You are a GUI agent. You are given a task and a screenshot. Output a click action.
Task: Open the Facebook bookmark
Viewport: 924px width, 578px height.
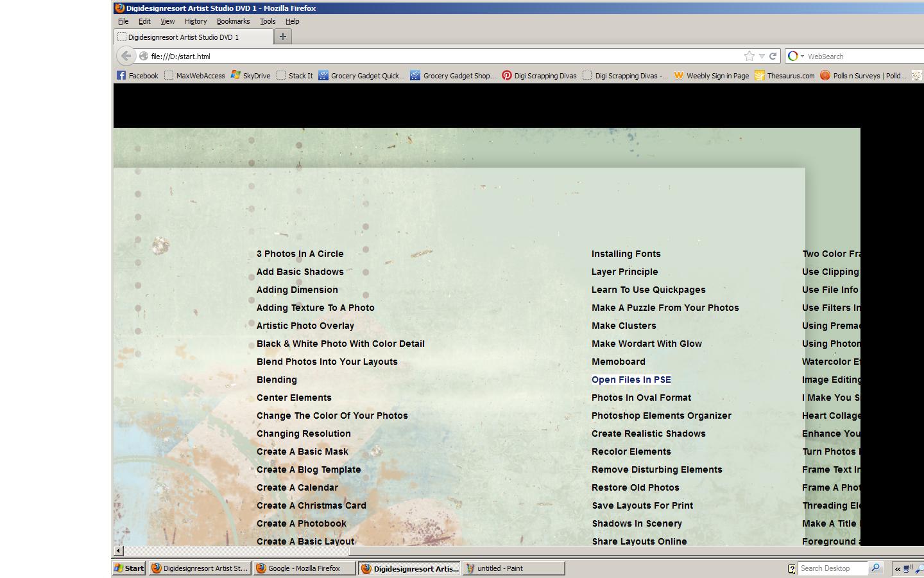(137, 75)
